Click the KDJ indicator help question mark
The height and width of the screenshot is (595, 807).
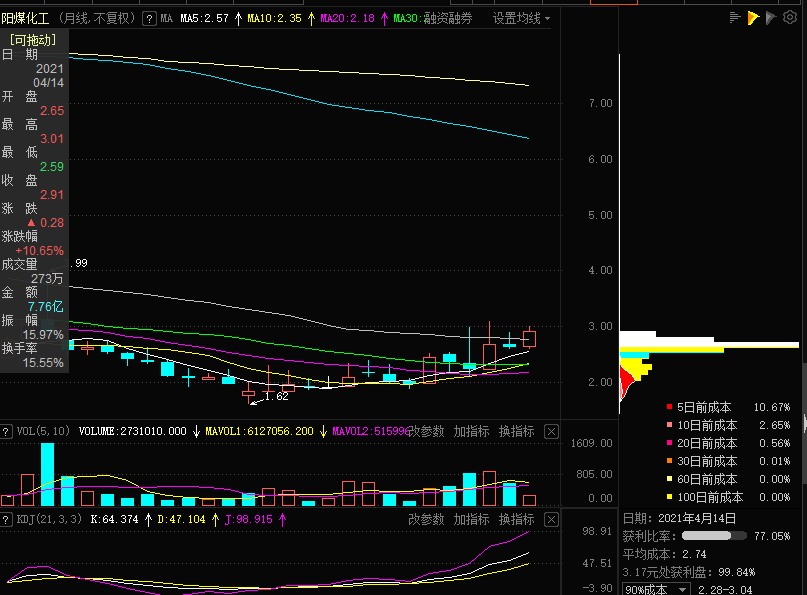click(6, 519)
